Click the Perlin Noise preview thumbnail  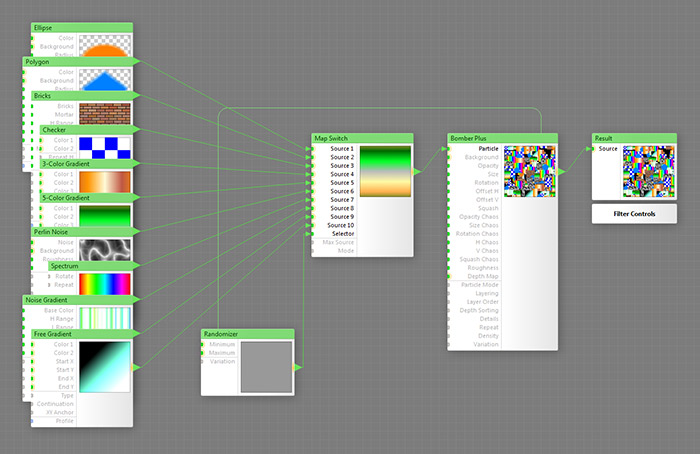[105, 250]
